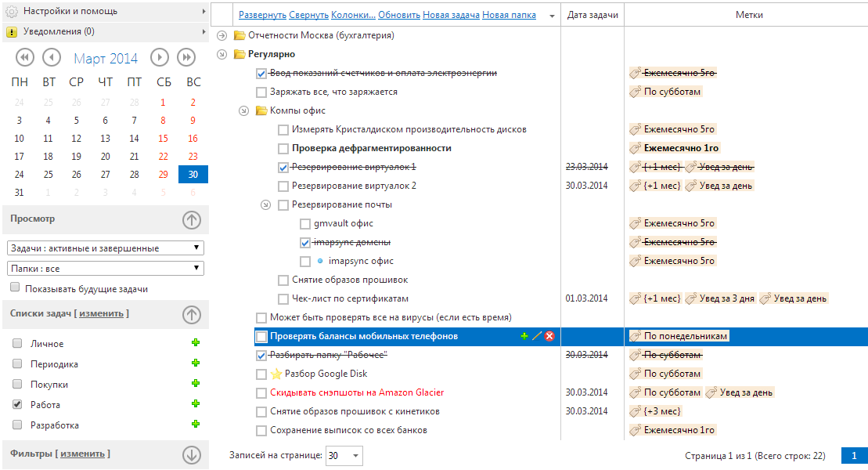Click the Настройки и помощь gear icon
The width and height of the screenshot is (868, 470).
click(x=13, y=11)
